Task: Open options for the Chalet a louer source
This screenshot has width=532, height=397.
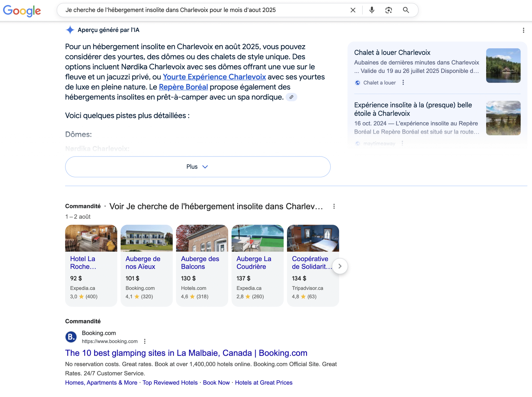Action: (403, 83)
